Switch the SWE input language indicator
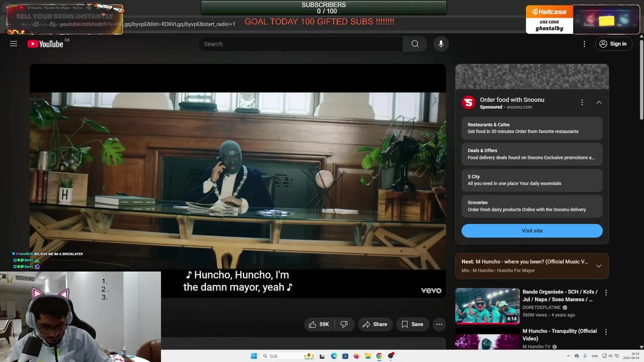 click(595, 356)
